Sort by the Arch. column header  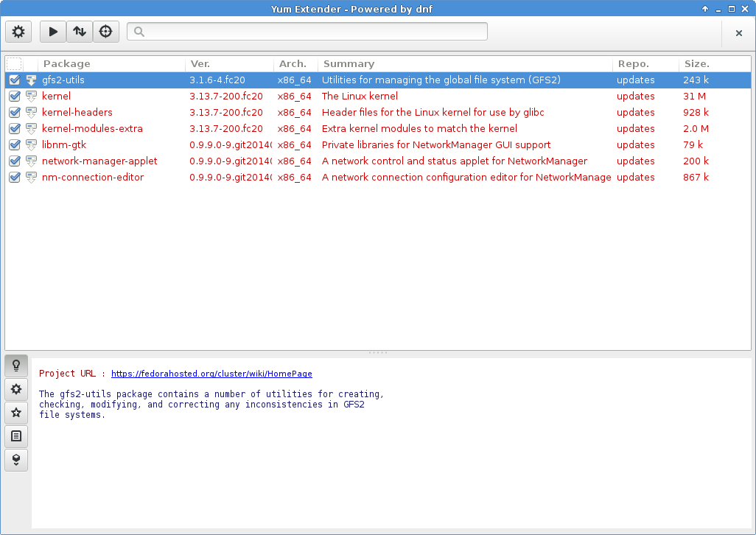tap(296, 63)
